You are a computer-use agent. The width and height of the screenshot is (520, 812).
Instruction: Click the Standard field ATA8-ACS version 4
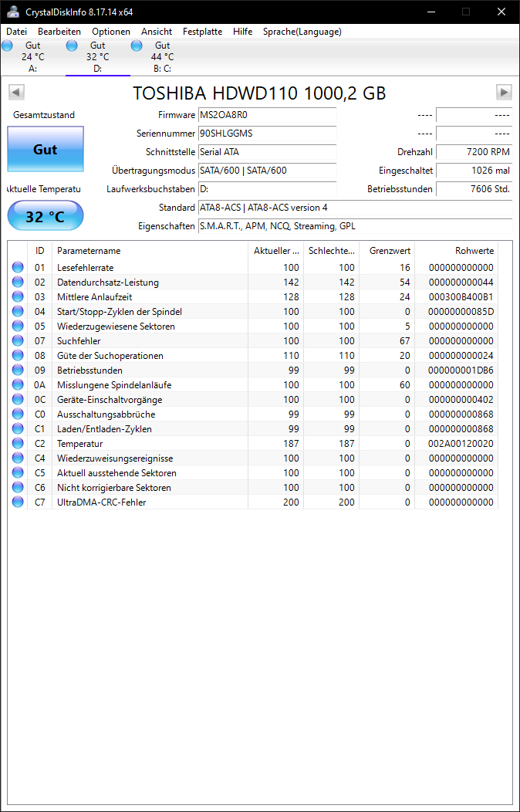click(355, 208)
